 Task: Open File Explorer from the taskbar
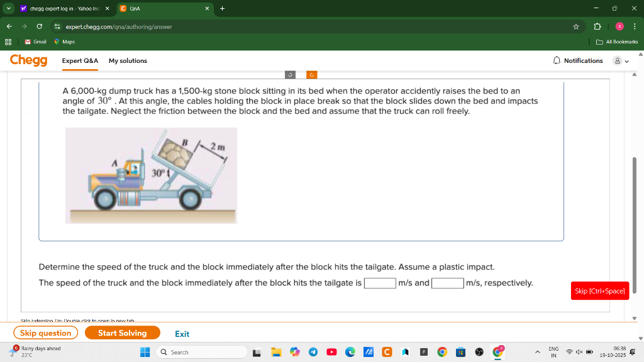point(276,352)
